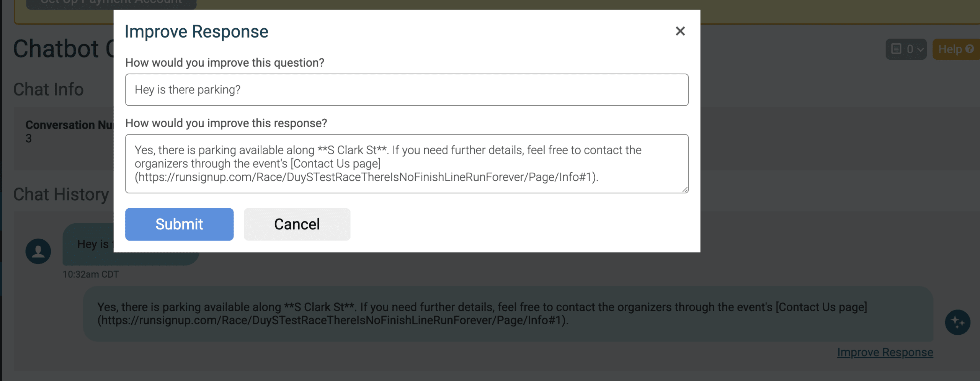Click the response textarea resize handle

pos(684,189)
